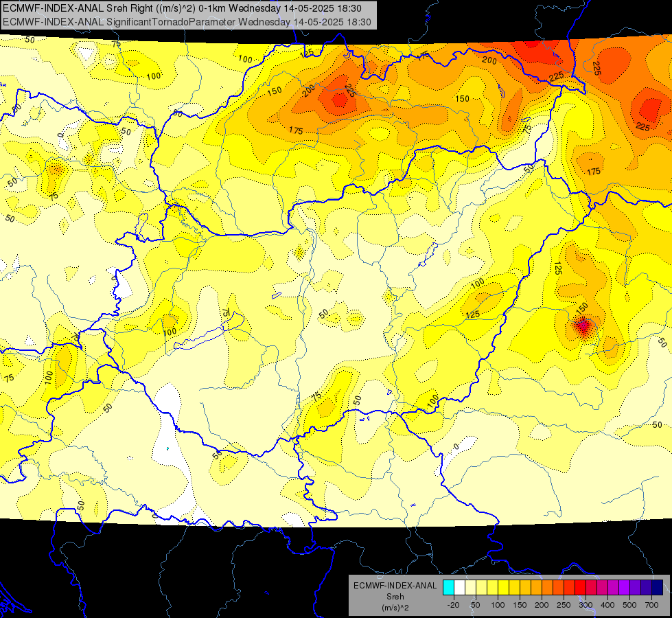This screenshot has width=672, height=618.
Task: Click the 300 value on the legend scale
Action: tap(586, 605)
